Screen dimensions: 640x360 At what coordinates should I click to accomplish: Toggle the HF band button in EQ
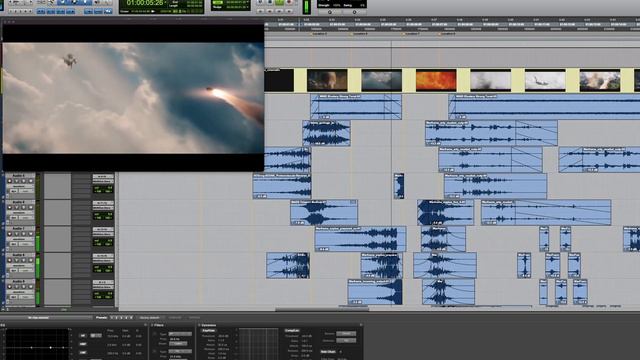point(83,336)
